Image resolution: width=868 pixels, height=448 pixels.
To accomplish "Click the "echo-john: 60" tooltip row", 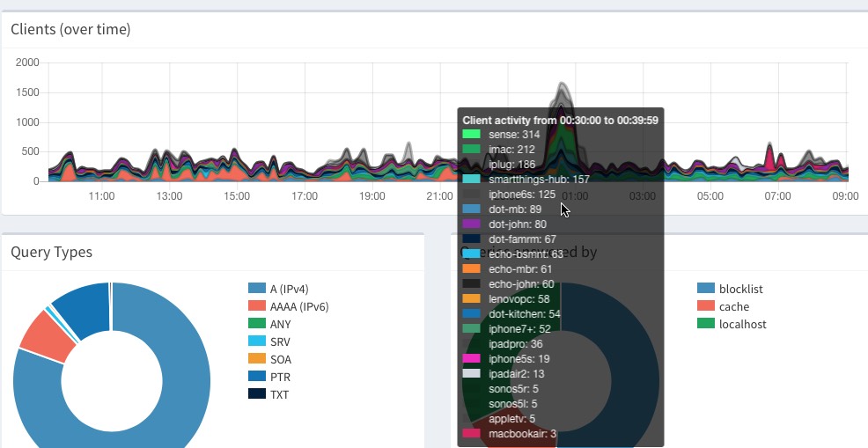I will tap(508, 284).
